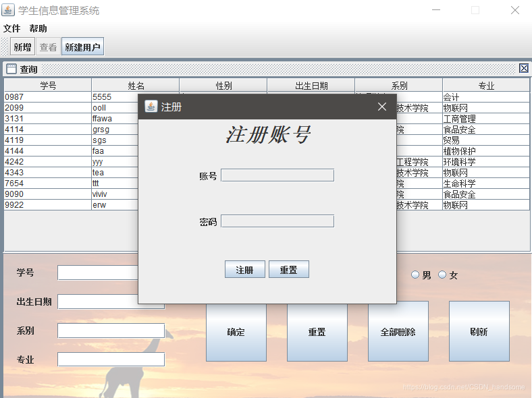
Task: Click the 专业 column header
Action: click(x=486, y=85)
